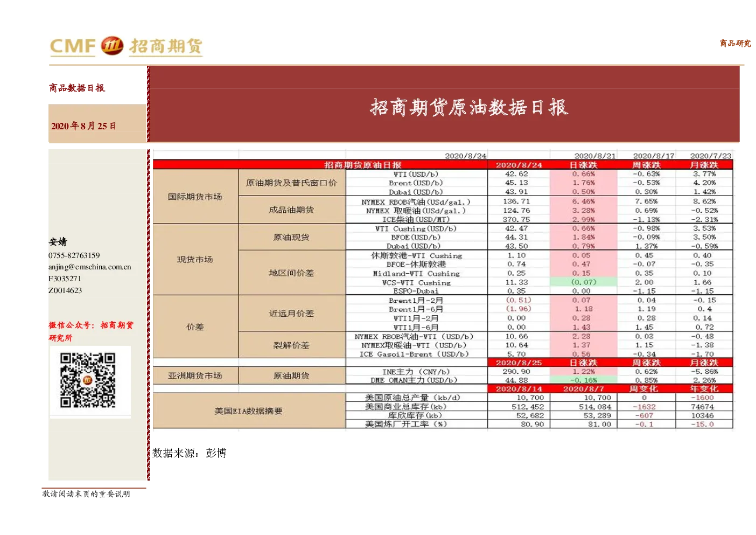Click the WeChat QR code image
The image size is (756, 535).
point(88,380)
